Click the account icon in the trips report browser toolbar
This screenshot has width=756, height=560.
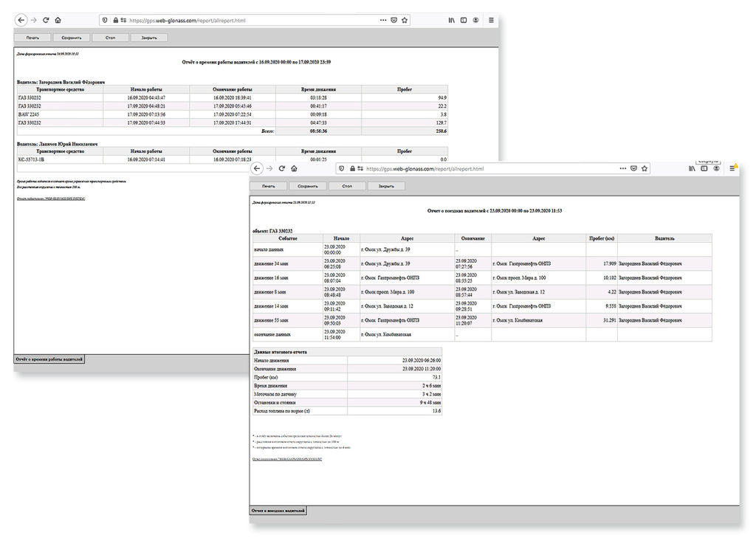tap(716, 169)
